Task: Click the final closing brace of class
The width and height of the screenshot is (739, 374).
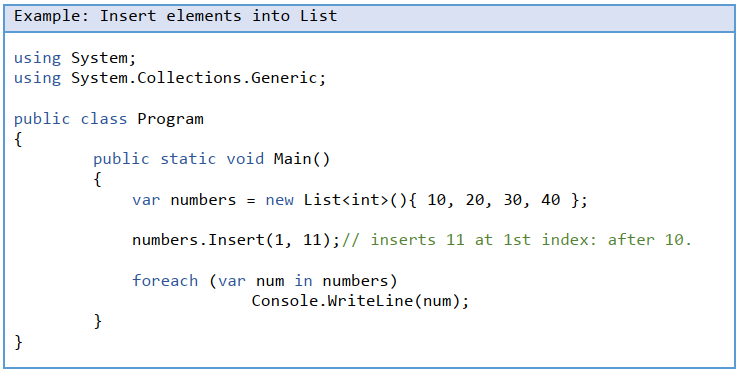Action: tap(18, 341)
